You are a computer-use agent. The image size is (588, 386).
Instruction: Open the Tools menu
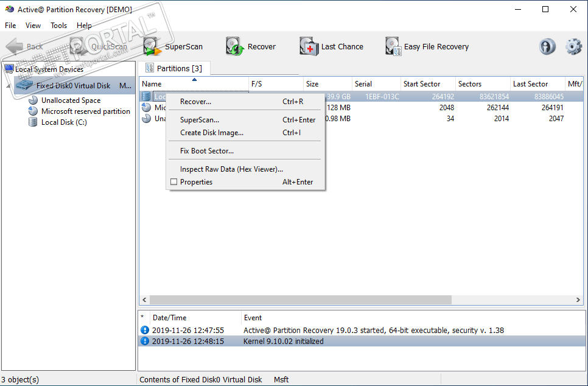click(59, 25)
